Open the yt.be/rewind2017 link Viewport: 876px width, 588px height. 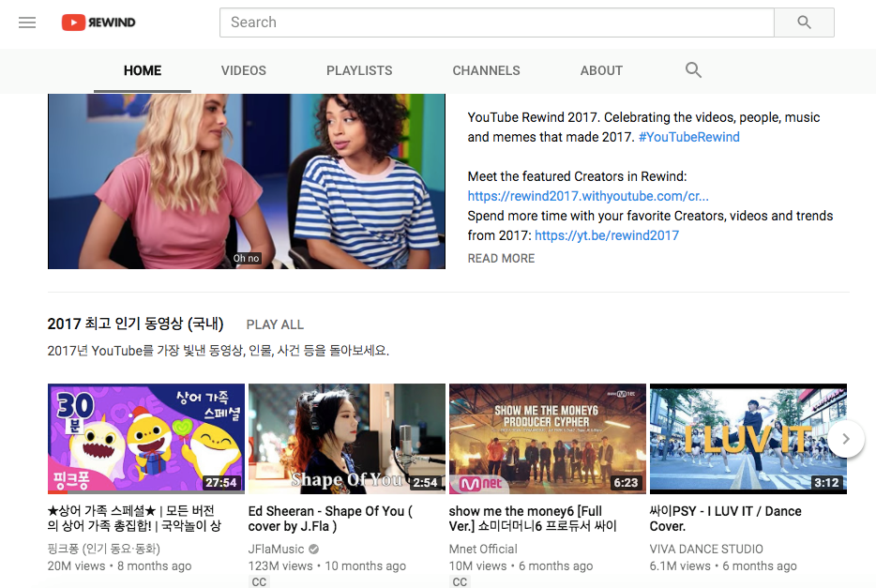(607, 235)
